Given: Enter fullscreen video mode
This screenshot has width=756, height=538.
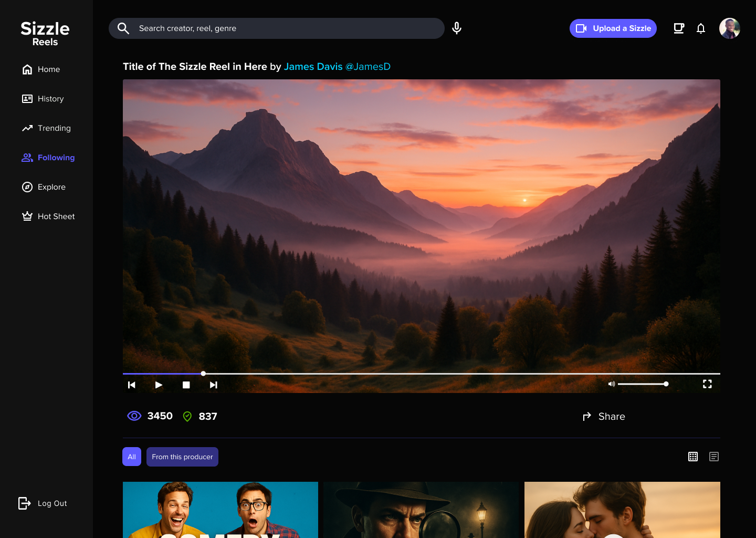Looking at the screenshot, I should [x=707, y=384].
